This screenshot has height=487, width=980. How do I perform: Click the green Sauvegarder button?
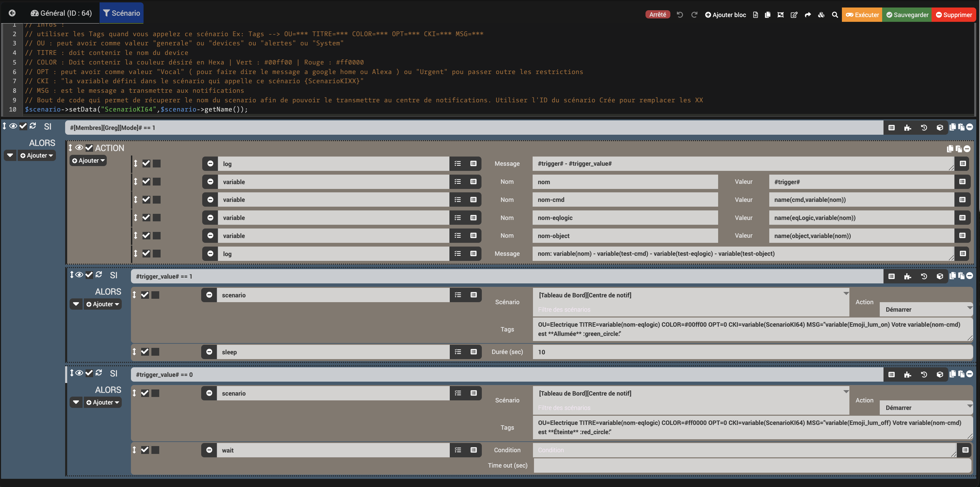907,15
